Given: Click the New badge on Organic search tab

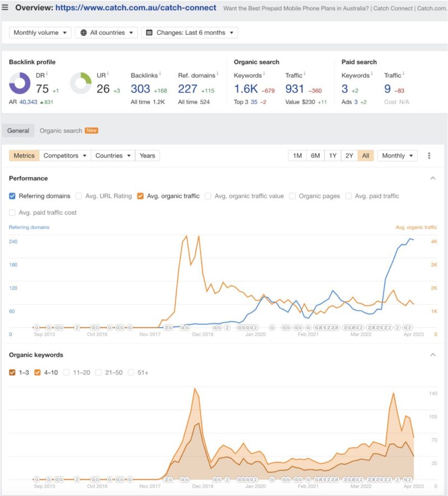Looking at the screenshot, I should pos(91,129).
